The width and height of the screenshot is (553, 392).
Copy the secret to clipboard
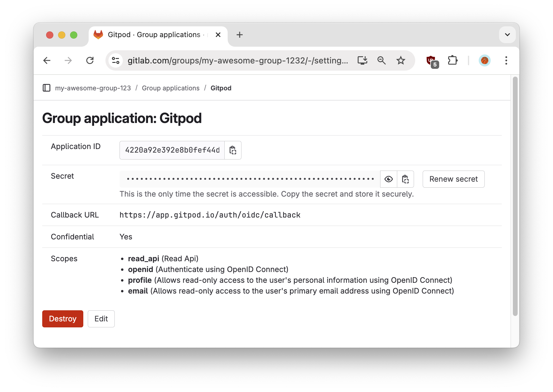(x=405, y=179)
